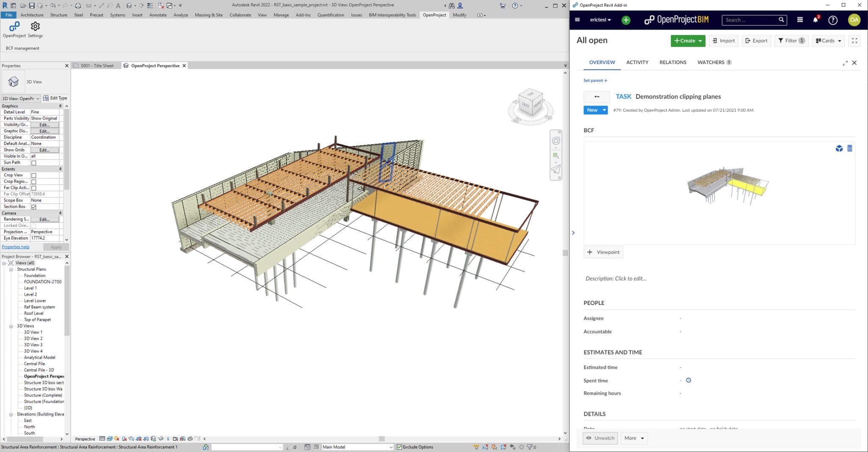Uncheck Exclude Options in the status bar
Image resolution: width=868 pixels, height=452 pixels.
[x=400, y=447]
